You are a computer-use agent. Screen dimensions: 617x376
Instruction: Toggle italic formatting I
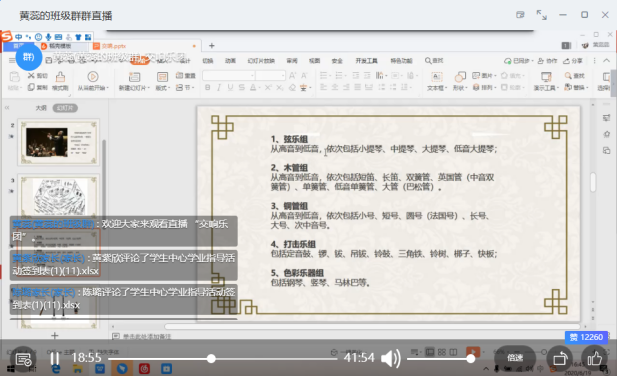click(x=219, y=87)
